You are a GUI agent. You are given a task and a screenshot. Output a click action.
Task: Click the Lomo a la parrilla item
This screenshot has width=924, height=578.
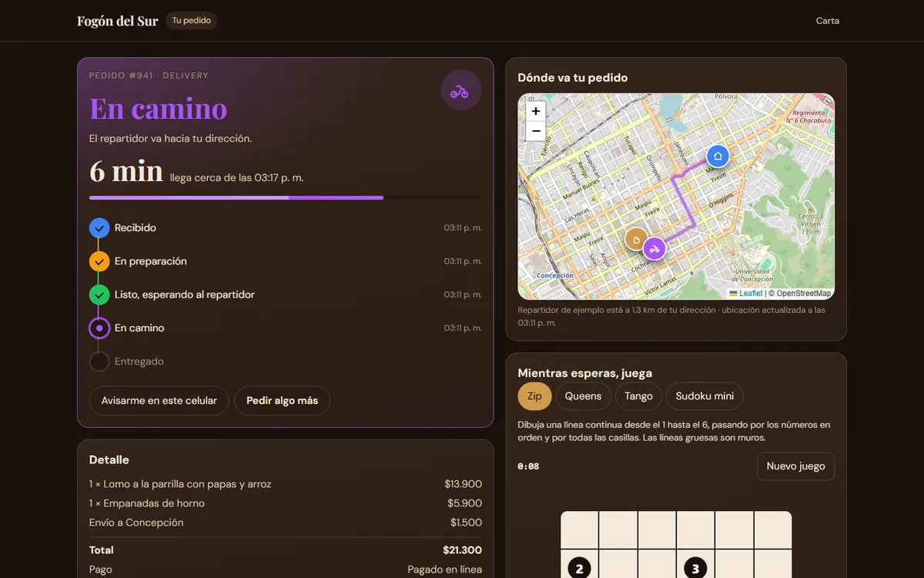[180, 484]
